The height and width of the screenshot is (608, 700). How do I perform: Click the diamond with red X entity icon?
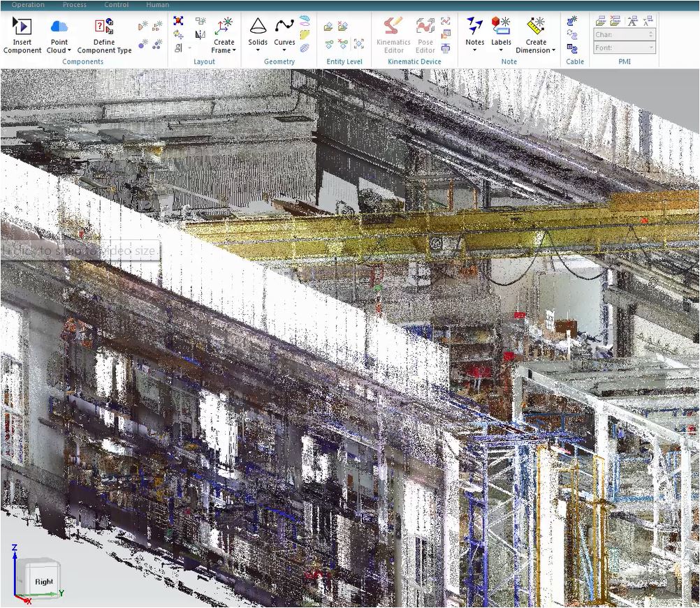[x=343, y=44]
